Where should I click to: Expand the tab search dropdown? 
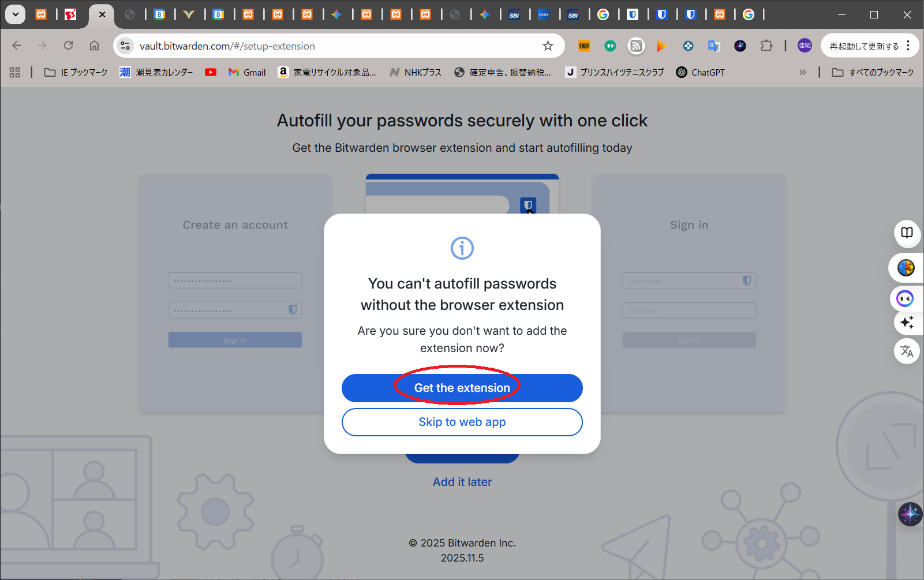16,14
